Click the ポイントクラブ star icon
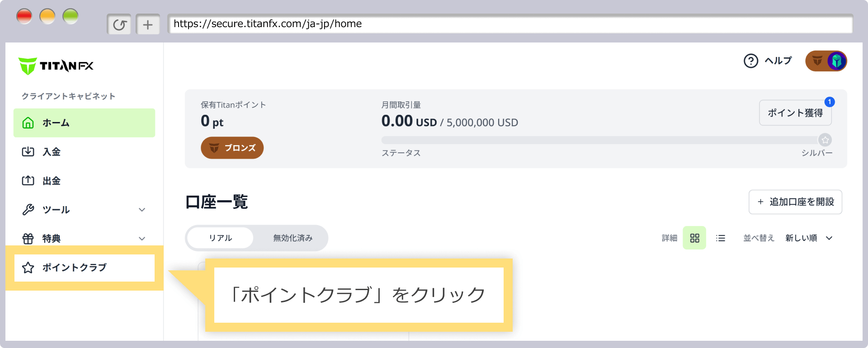868x348 pixels. pos(28,268)
